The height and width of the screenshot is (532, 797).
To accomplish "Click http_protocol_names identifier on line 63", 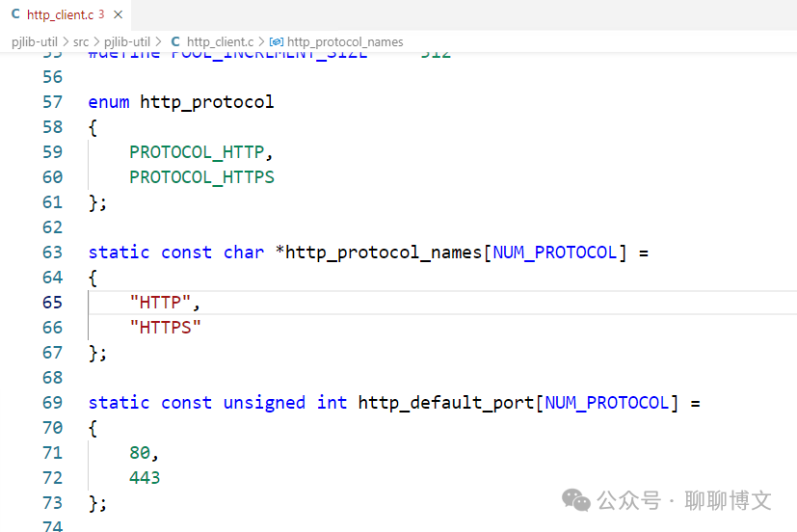I will (384, 253).
